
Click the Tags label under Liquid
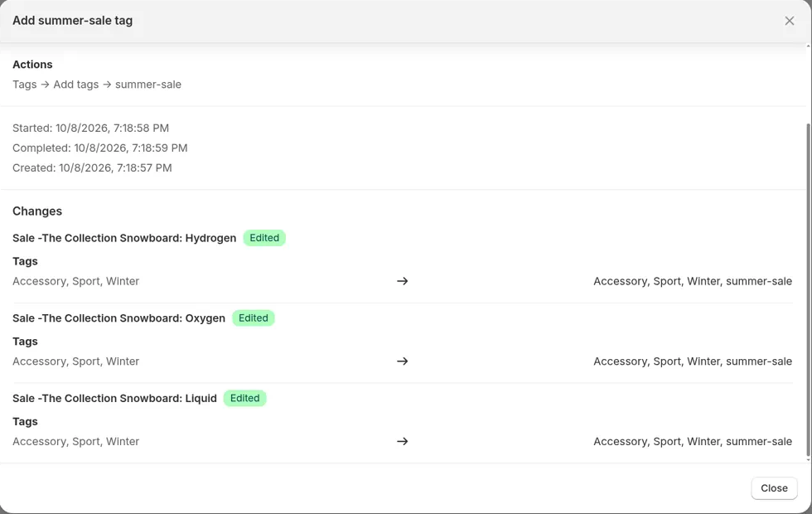pyautogui.click(x=25, y=421)
